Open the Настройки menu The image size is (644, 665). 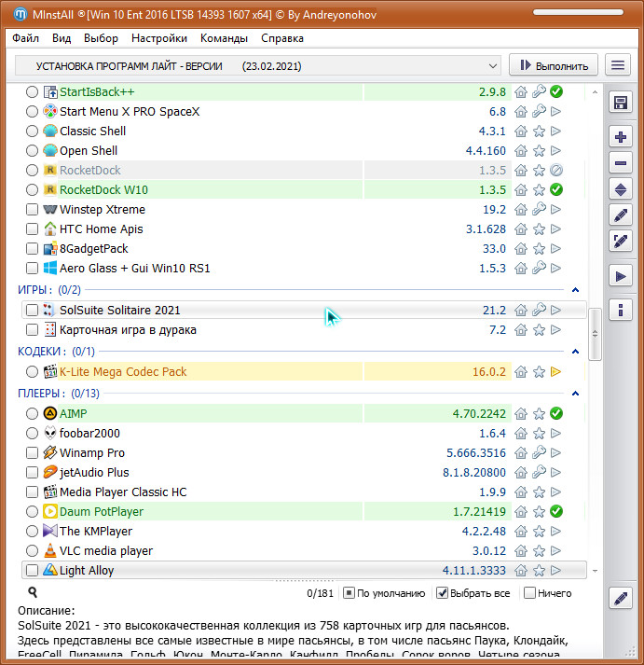point(159,38)
